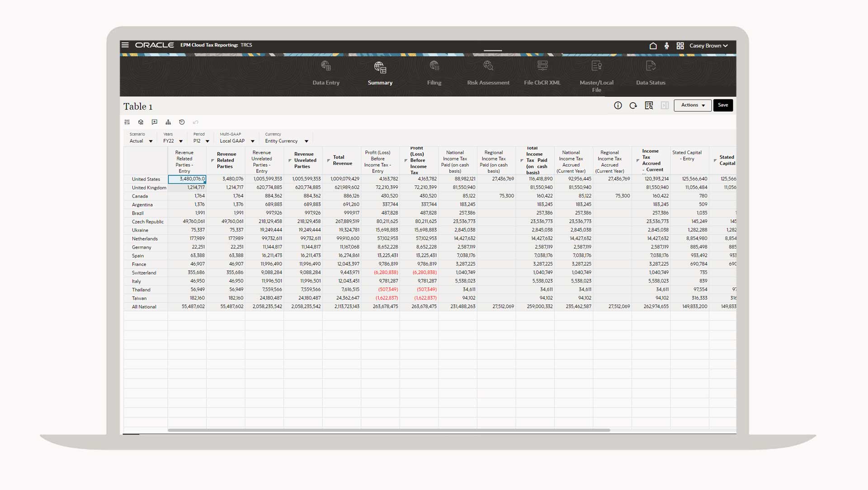Open the accessibility settings icon
The height and width of the screenshot is (490, 868).
click(x=666, y=46)
